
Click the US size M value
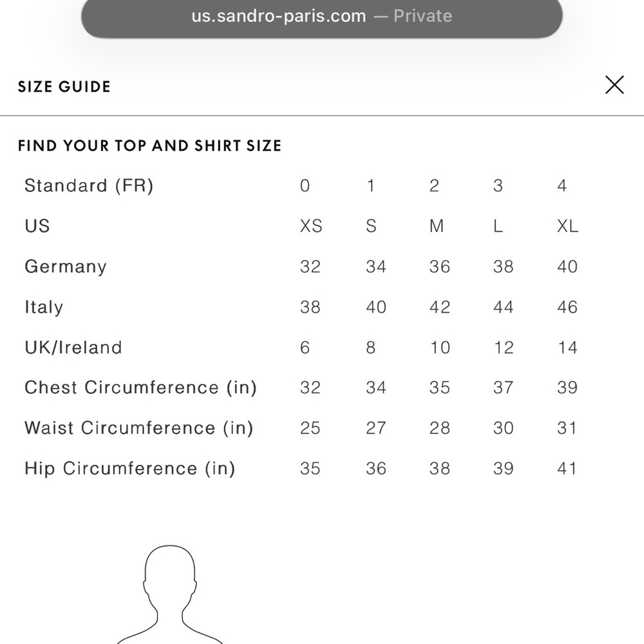click(436, 226)
